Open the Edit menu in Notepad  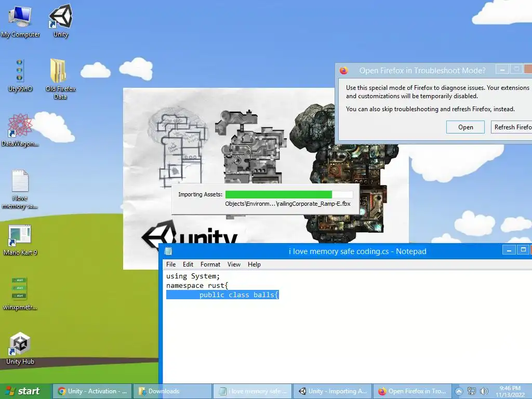[188, 264]
